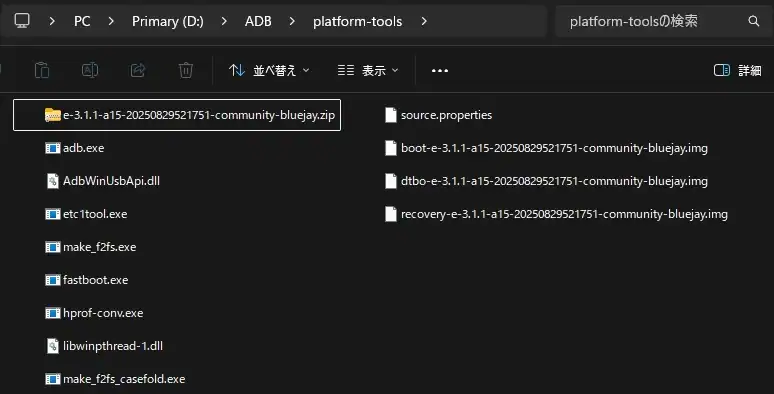The image size is (774, 394).
Task: Select the make_f2fs_casefold.exe file name
Action: tap(124, 379)
